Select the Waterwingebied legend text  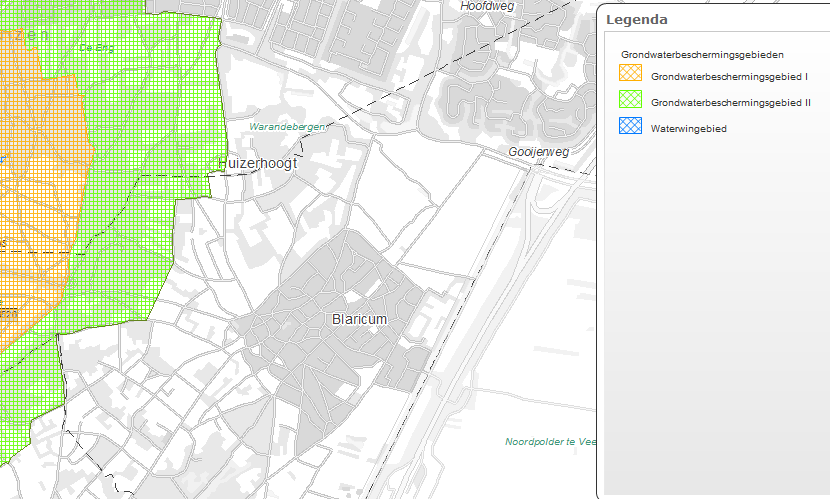(x=688, y=129)
